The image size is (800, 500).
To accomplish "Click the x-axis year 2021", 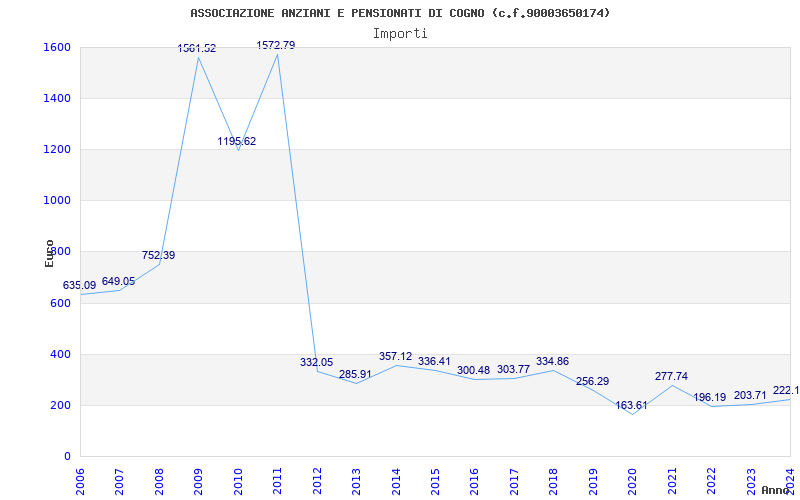I will coord(672,481).
